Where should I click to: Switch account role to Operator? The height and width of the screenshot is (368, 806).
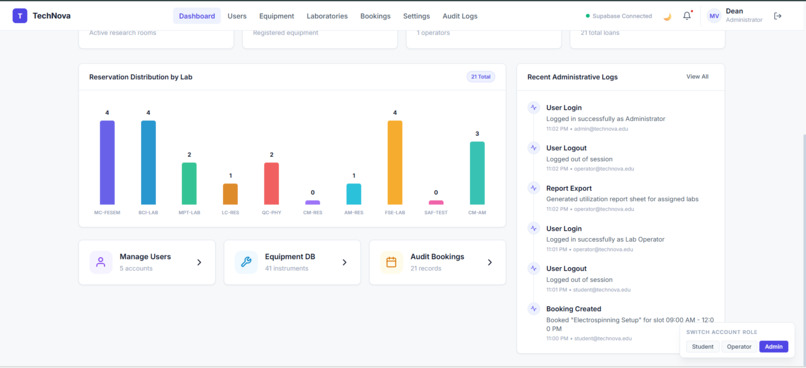[739, 346]
